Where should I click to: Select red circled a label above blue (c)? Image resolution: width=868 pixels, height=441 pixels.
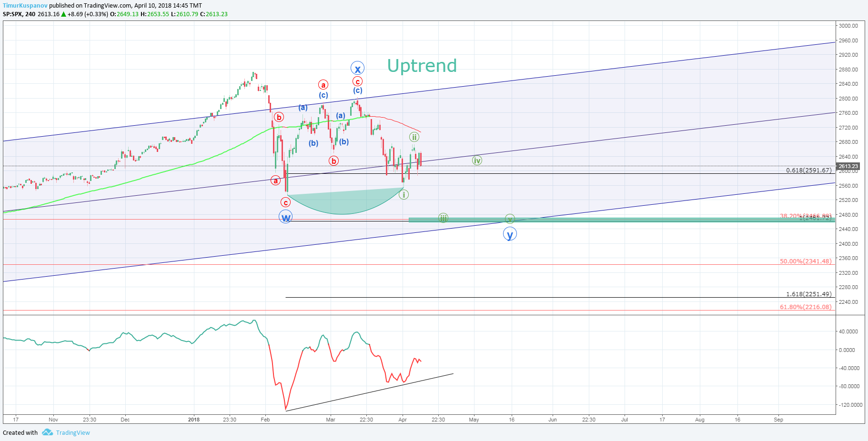point(323,85)
